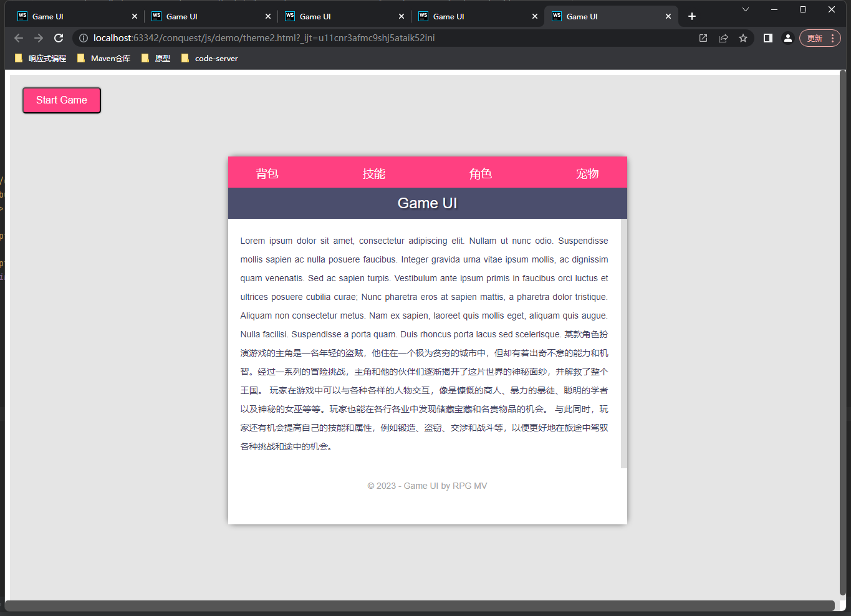This screenshot has height=616, width=851.
Task: Toggle the browser side panel icon
Action: (768, 38)
